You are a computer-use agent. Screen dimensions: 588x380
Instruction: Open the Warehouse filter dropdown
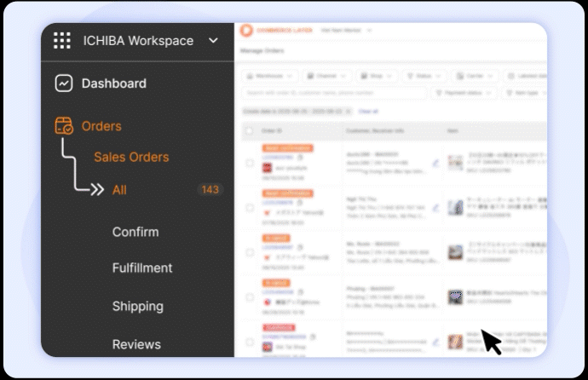click(x=269, y=76)
